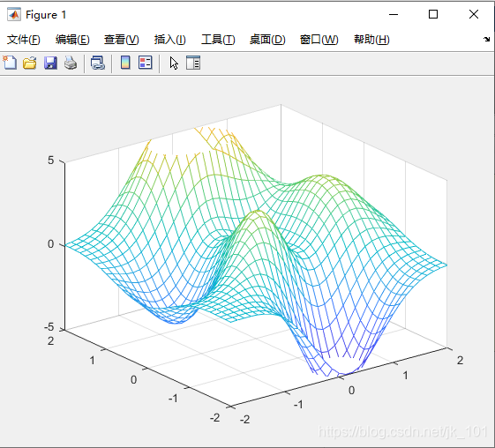This screenshot has height=448, width=495.
Task: Toggle the Edit Plot arrow tool
Action: click(x=174, y=63)
